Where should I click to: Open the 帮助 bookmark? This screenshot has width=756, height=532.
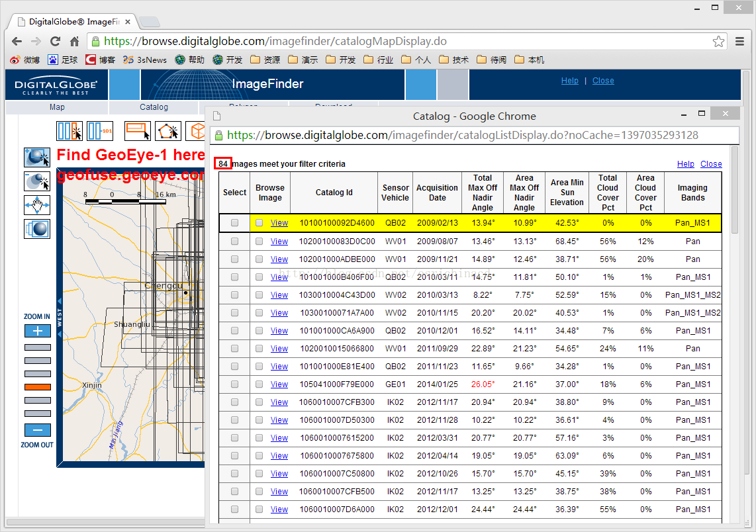click(190, 60)
